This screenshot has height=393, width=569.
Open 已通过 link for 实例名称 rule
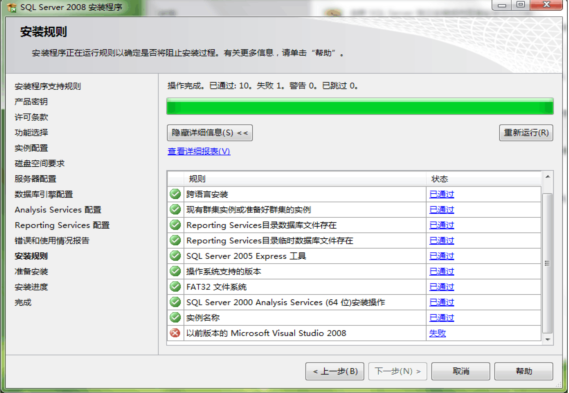tap(442, 318)
